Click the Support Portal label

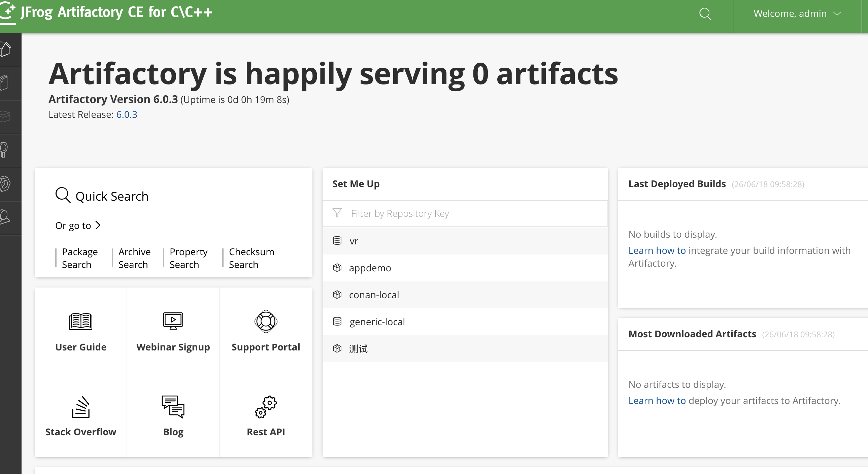point(266,347)
